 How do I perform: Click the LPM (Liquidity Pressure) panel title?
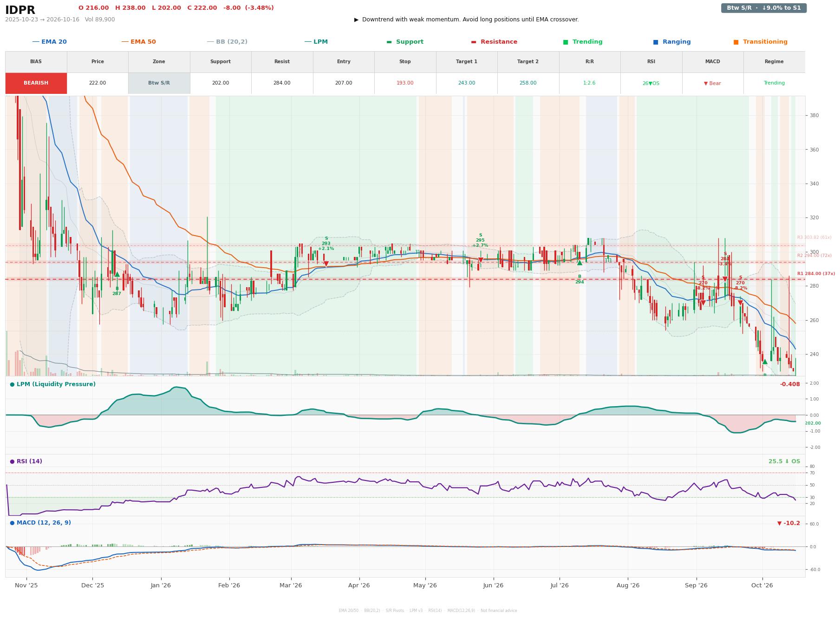(53, 384)
